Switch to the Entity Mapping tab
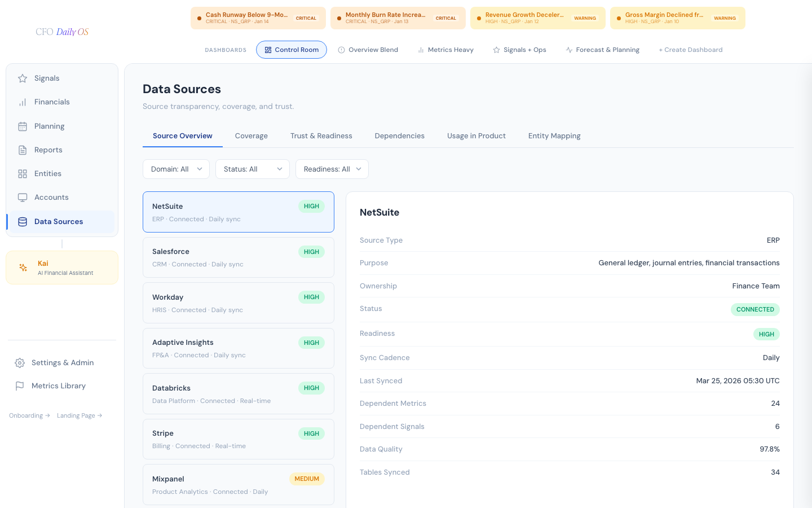This screenshot has width=812, height=508. [x=554, y=136]
